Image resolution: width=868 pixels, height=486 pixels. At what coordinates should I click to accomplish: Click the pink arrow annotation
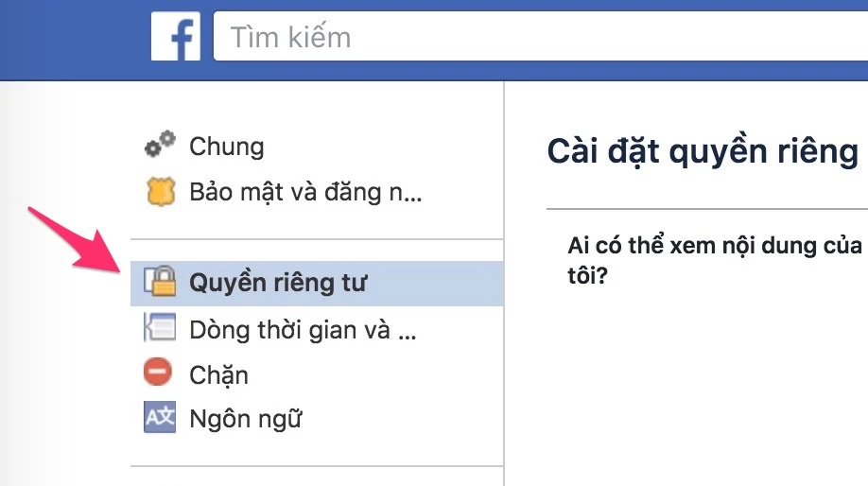coord(78,240)
